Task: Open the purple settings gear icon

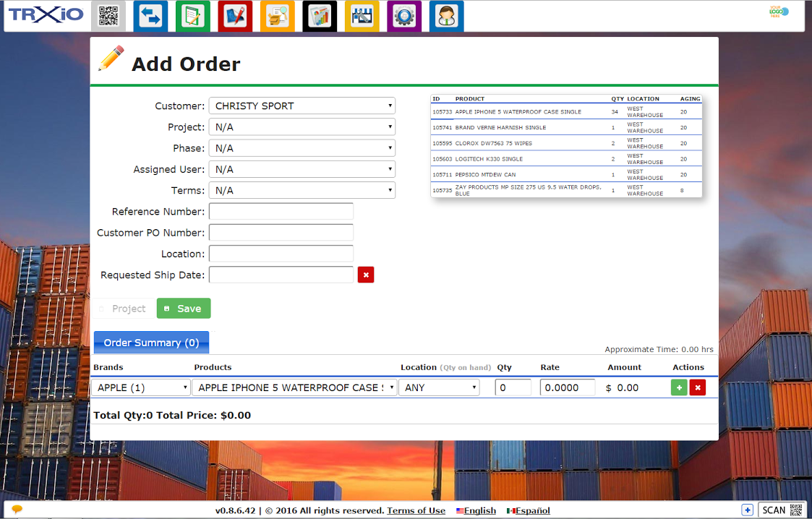Action: point(403,15)
